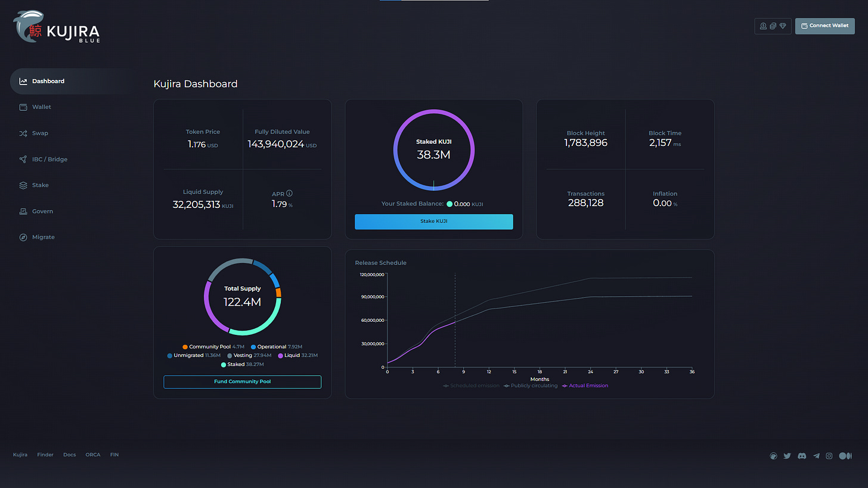
Task: Click the Inflation value 0.00
Action: 662,203
